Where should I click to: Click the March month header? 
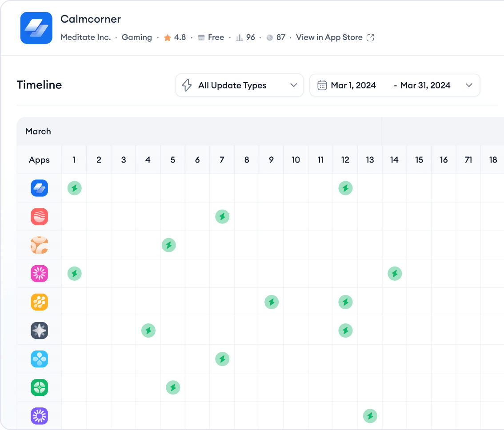click(38, 131)
